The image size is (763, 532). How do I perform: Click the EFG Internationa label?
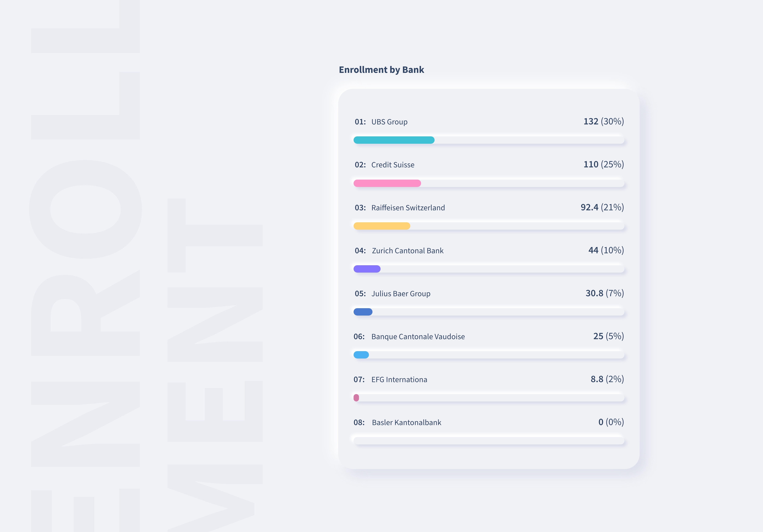pyautogui.click(x=399, y=380)
